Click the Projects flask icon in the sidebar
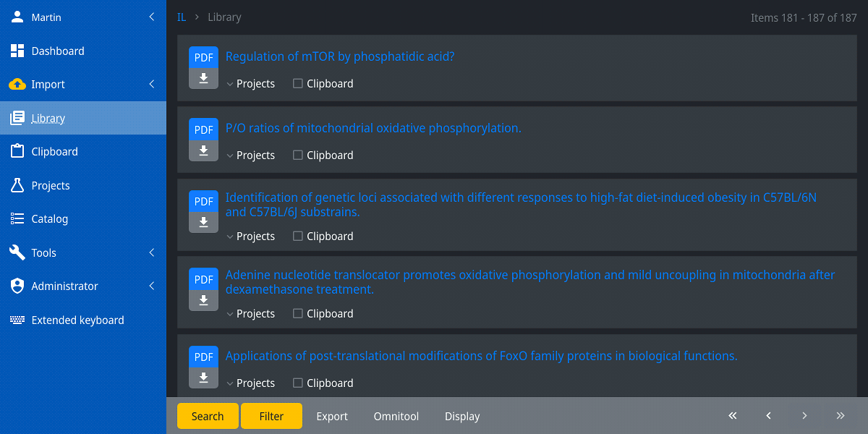This screenshot has width=868, height=434. pos(17,185)
